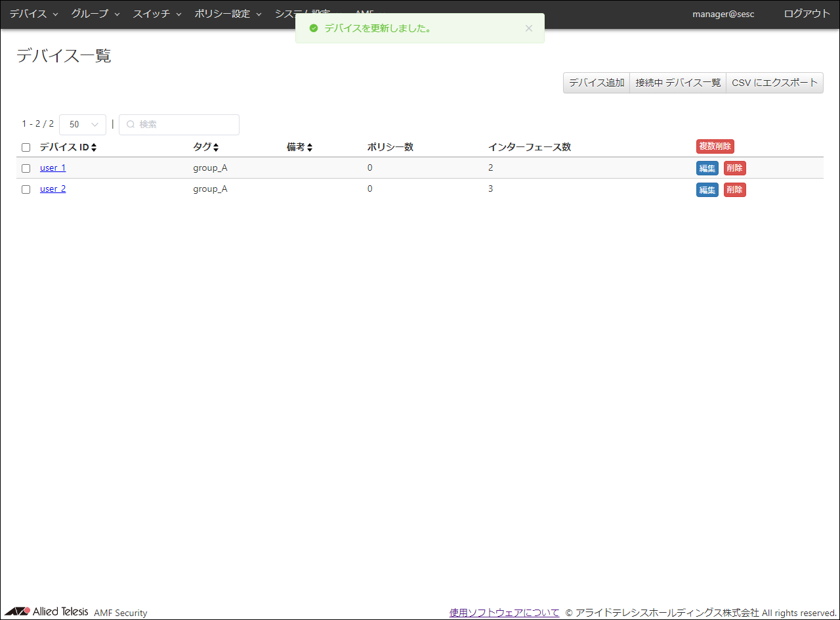Open the user_1 device link
Viewport: 840px width, 620px height.
pos(52,168)
